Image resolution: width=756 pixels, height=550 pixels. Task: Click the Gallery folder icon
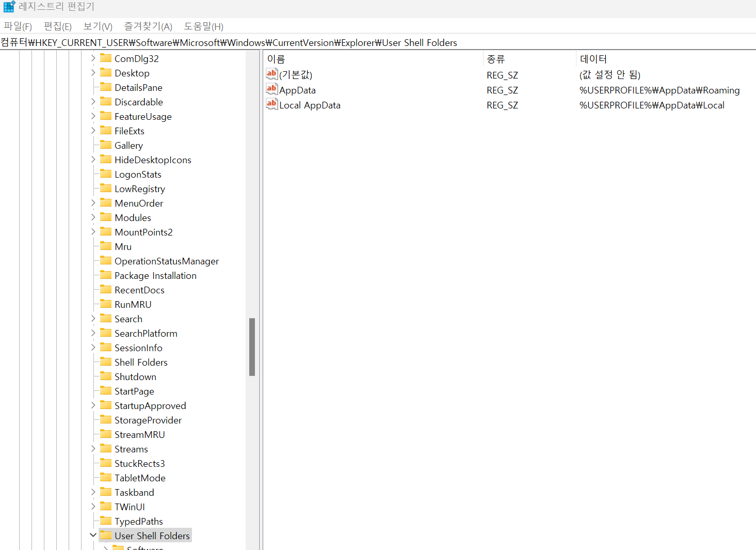106,145
